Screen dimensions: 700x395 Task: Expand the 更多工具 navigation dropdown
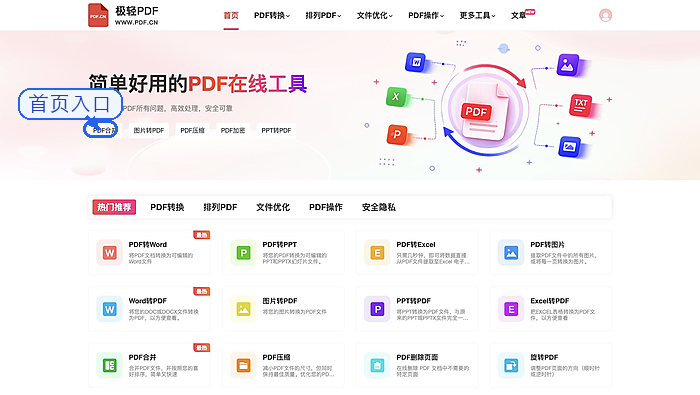[477, 16]
